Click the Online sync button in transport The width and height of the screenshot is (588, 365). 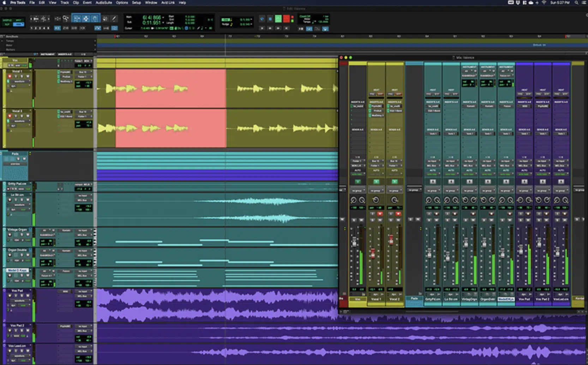[x=262, y=19]
